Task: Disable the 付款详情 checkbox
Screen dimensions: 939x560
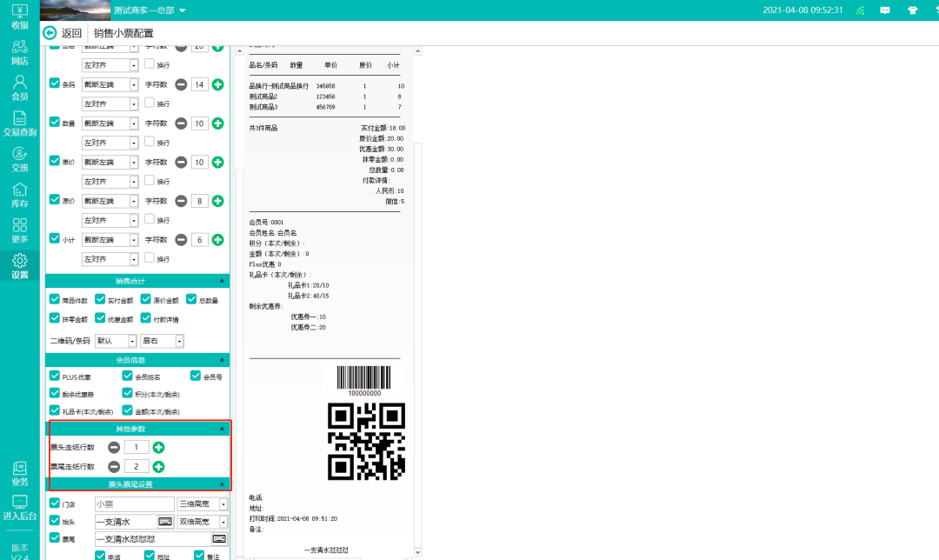Action: (145, 319)
